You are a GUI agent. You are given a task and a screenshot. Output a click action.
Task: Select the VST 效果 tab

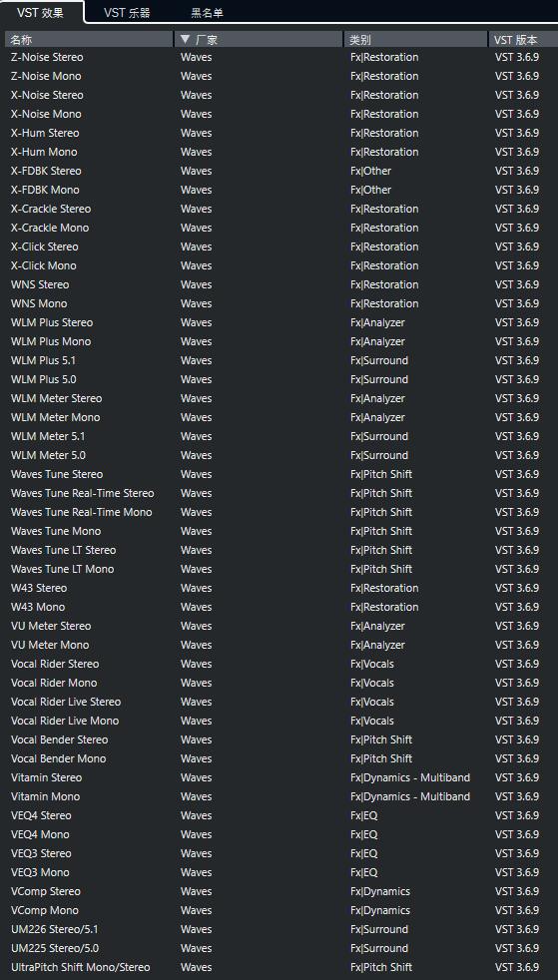coord(41,13)
